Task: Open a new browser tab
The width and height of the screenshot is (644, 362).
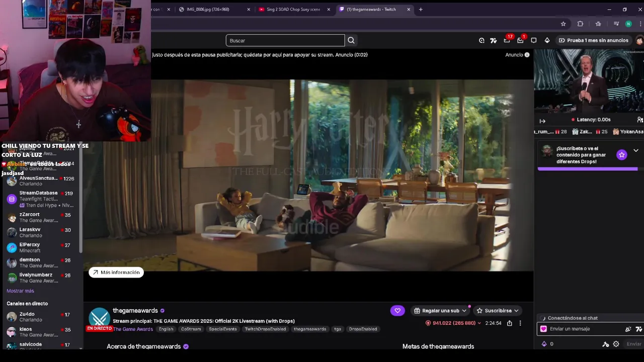Action: (421, 9)
